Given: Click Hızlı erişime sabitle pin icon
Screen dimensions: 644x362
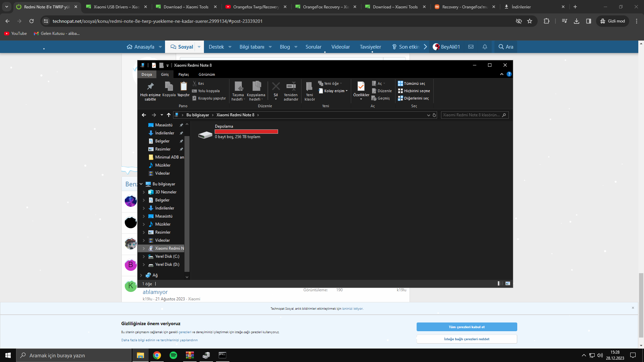Looking at the screenshot, I should 150,87.
